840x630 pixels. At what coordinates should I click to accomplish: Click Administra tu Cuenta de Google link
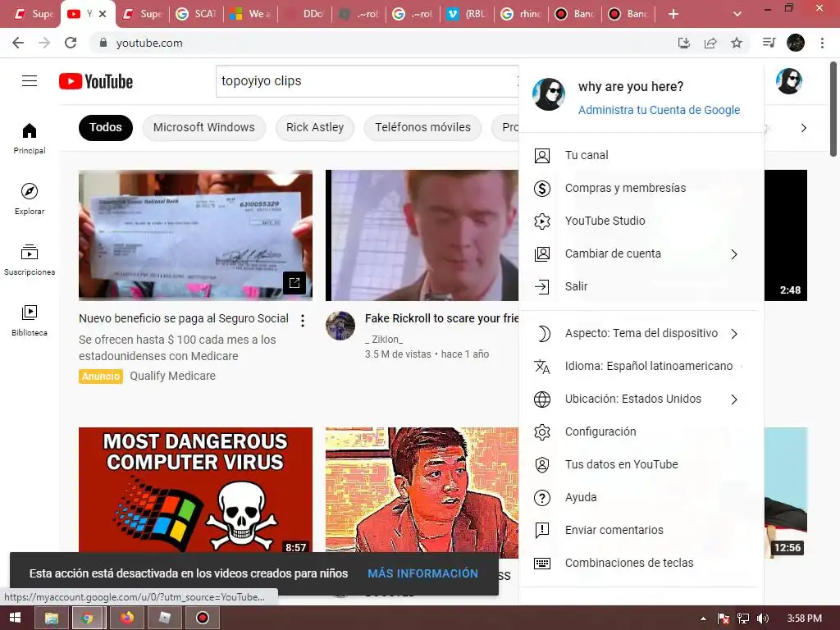point(659,110)
